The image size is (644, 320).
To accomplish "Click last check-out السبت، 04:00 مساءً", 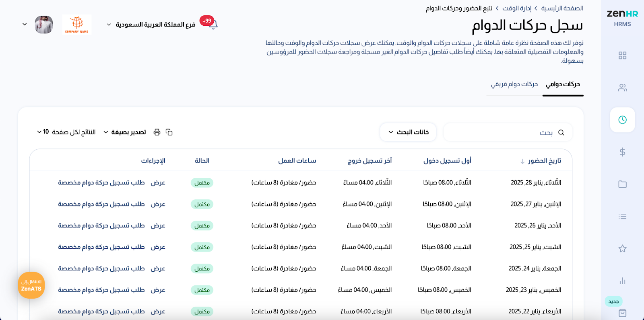I will point(367,247).
